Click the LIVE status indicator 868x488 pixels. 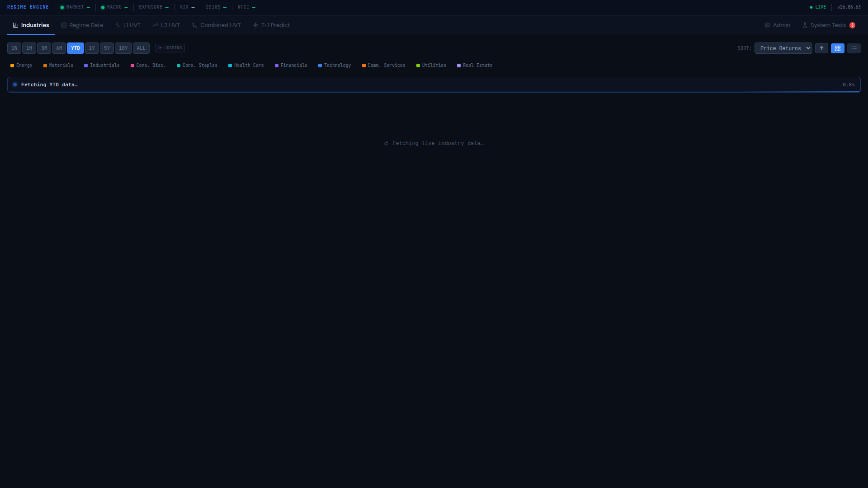818,7
